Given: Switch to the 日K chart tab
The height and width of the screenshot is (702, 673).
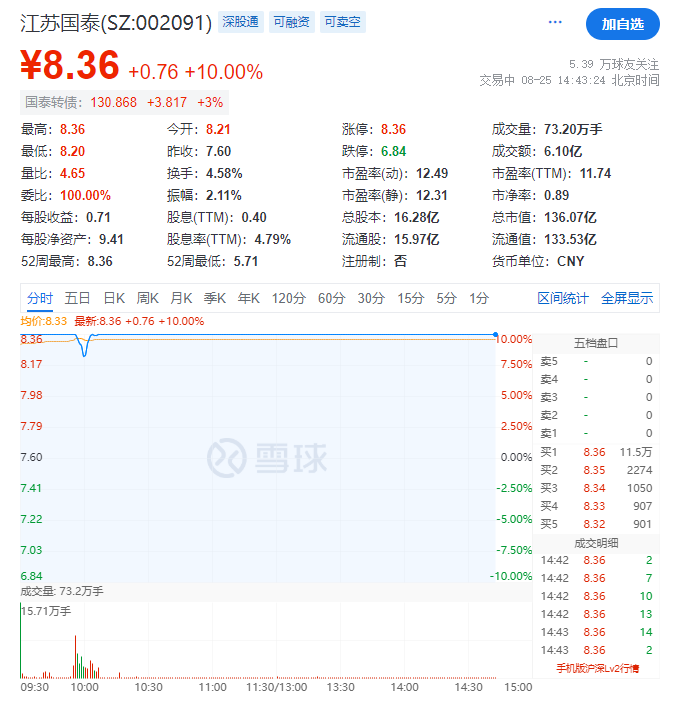Looking at the screenshot, I should (114, 298).
